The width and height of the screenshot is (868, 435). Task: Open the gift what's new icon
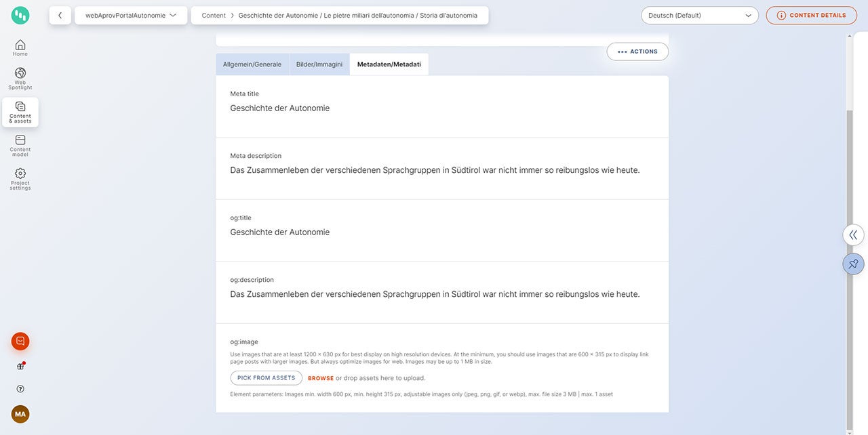pos(20,367)
